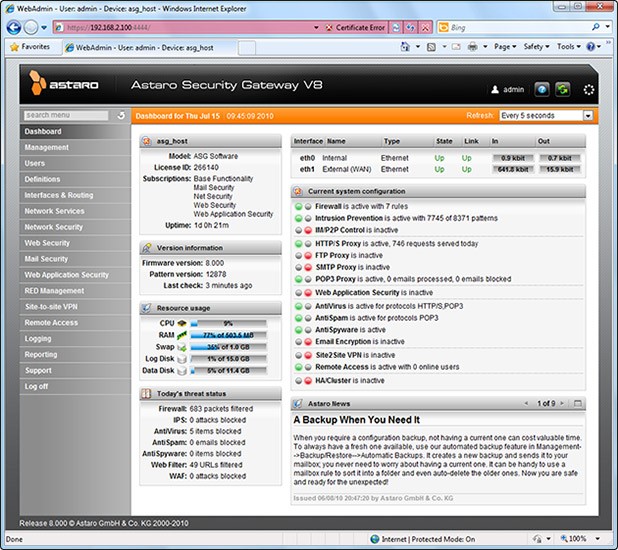Select the Log off menu item
The height and width of the screenshot is (550, 618).
pyautogui.click(x=75, y=386)
